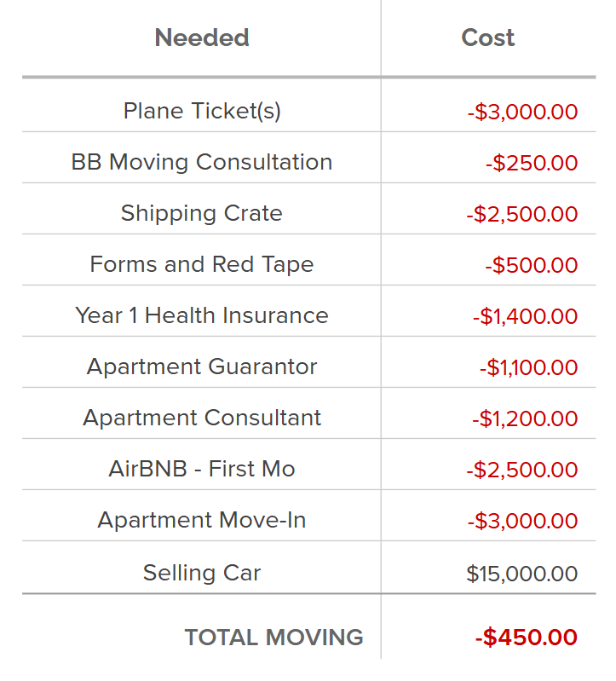The height and width of the screenshot is (681, 616).
Task: Click Year 1 Health Insurance label
Action: (x=202, y=315)
